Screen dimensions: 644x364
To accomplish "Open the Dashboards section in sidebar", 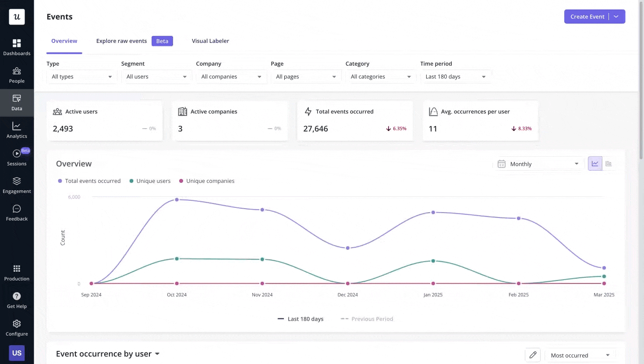I will click(17, 46).
